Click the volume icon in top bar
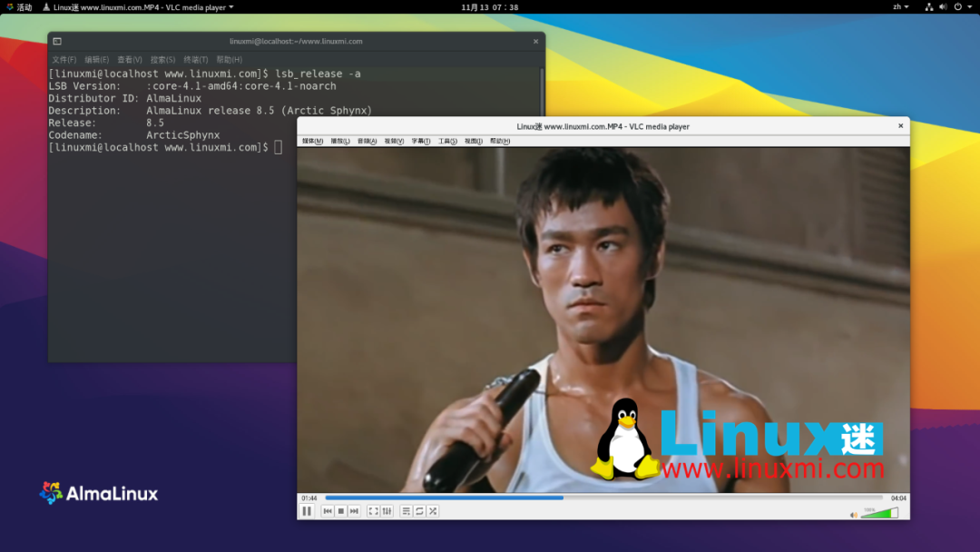 pos(943,7)
